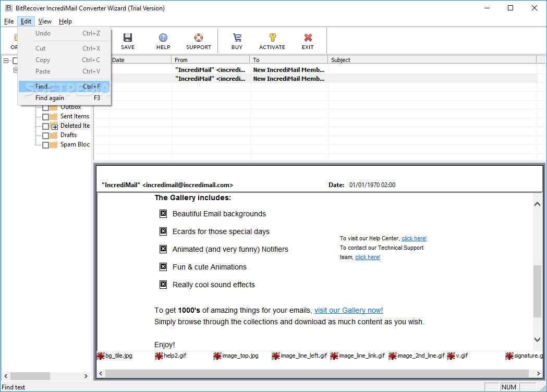Sort the list by Date column header
Viewport: 547px width, 392px height.
141,59
